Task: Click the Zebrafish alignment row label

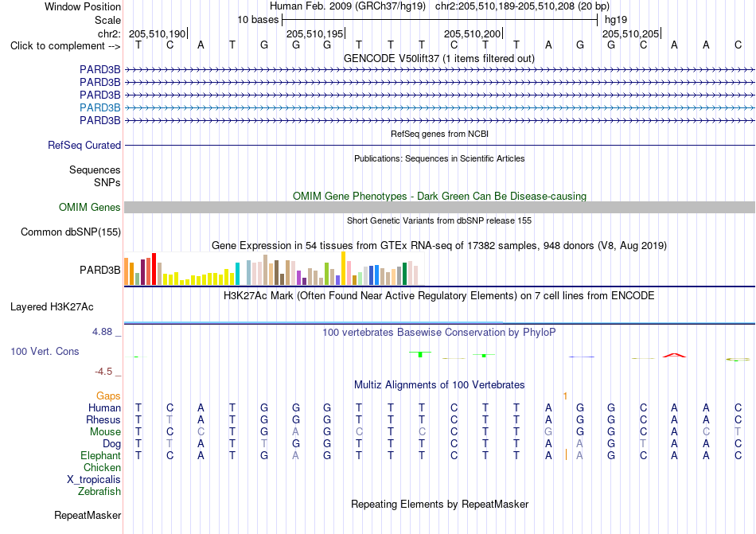Action: click(x=99, y=492)
